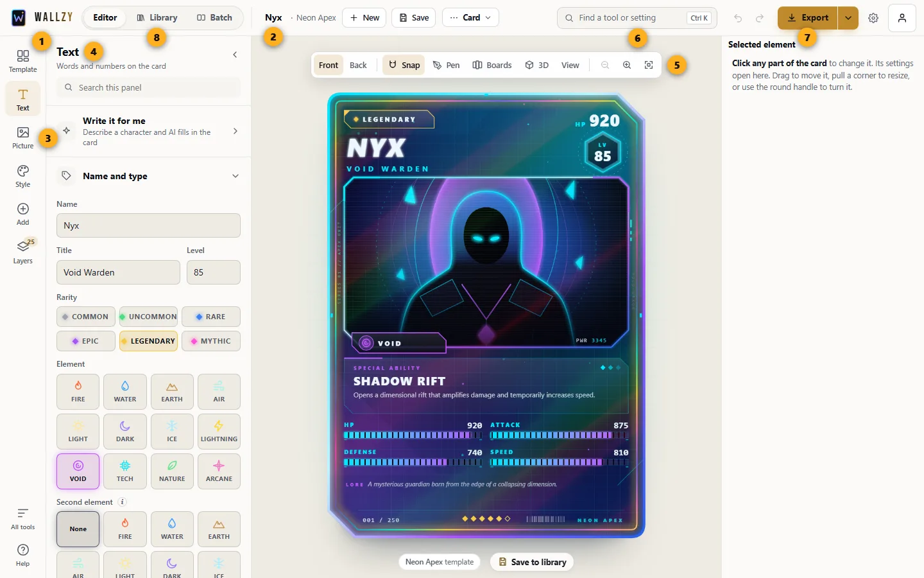
Task: Click the Title input field
Action: tap(118, 272)
